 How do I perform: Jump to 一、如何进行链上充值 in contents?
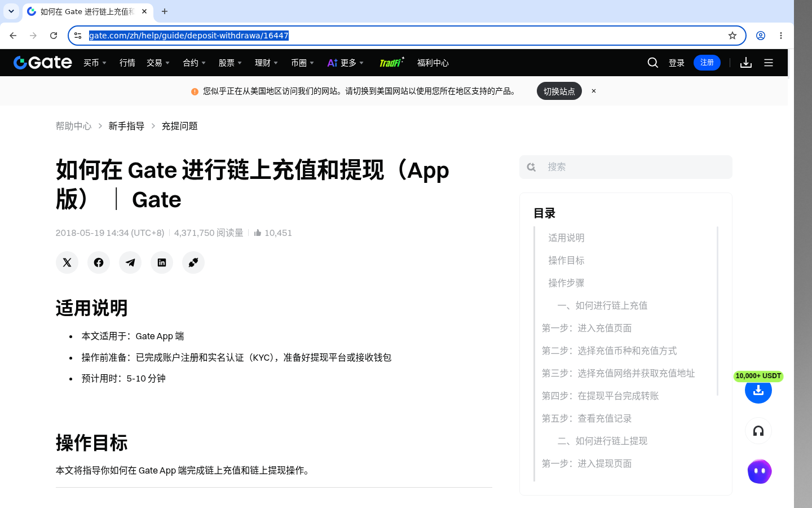point(602,305)
